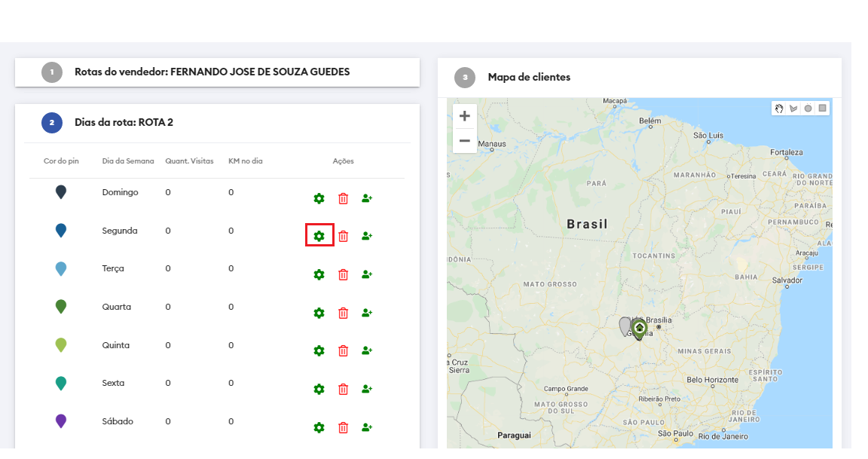Zoom out on the clients map
This screenshot has height=459, width=868.
tap(465, 141)
